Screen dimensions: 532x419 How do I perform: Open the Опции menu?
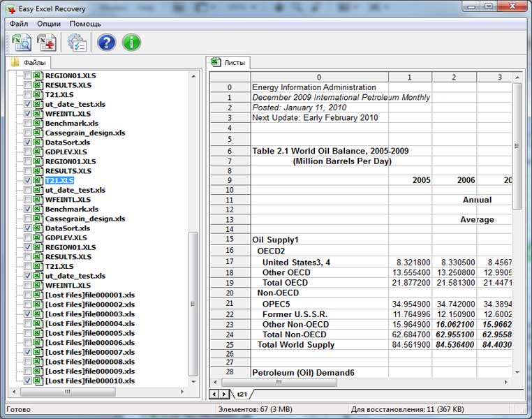[49, 23]
